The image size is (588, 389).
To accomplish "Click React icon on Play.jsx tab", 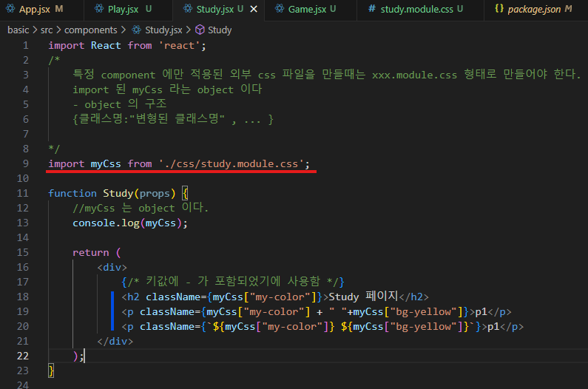I will tap(99, 8).
